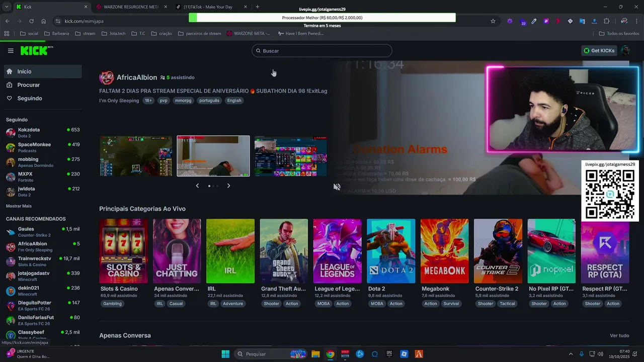Open MXPX in followed channels
Screen dimensions: 644x362
(x=43, y=177)
